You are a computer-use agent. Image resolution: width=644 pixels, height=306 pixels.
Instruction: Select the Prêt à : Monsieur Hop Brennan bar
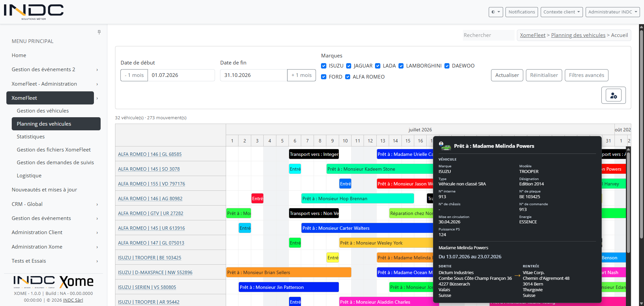(x=358, y=199)
